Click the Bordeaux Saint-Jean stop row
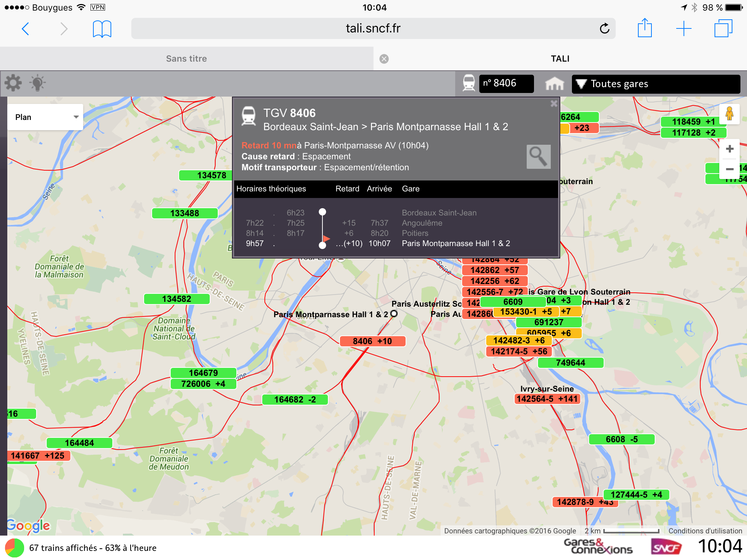The image size is (747, 560). (x=396, y=213)
